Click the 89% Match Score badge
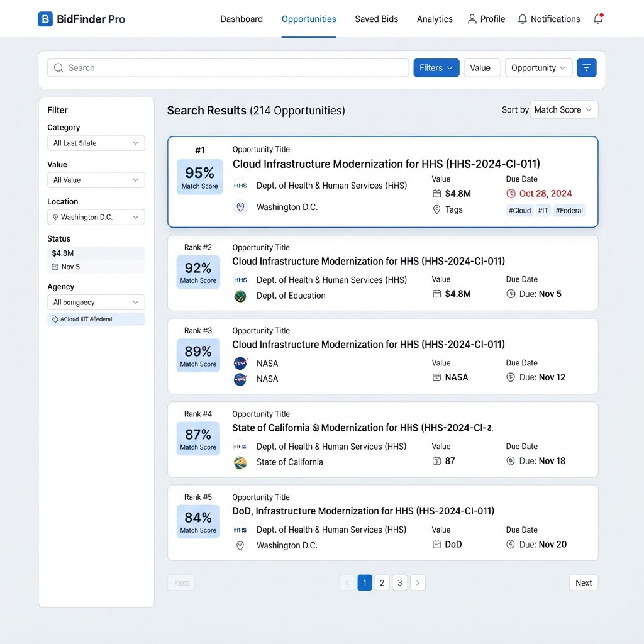This screenshot has height=644, width=644. tap(198, 355)
